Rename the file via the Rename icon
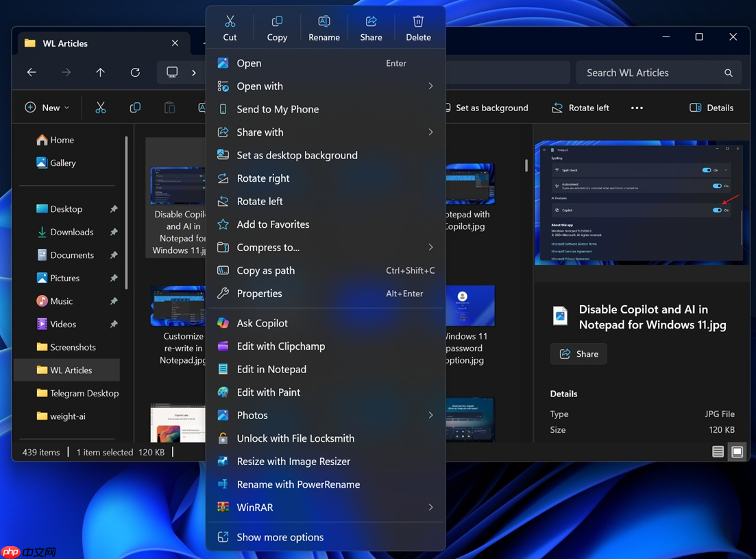 [x=324, y=27]
